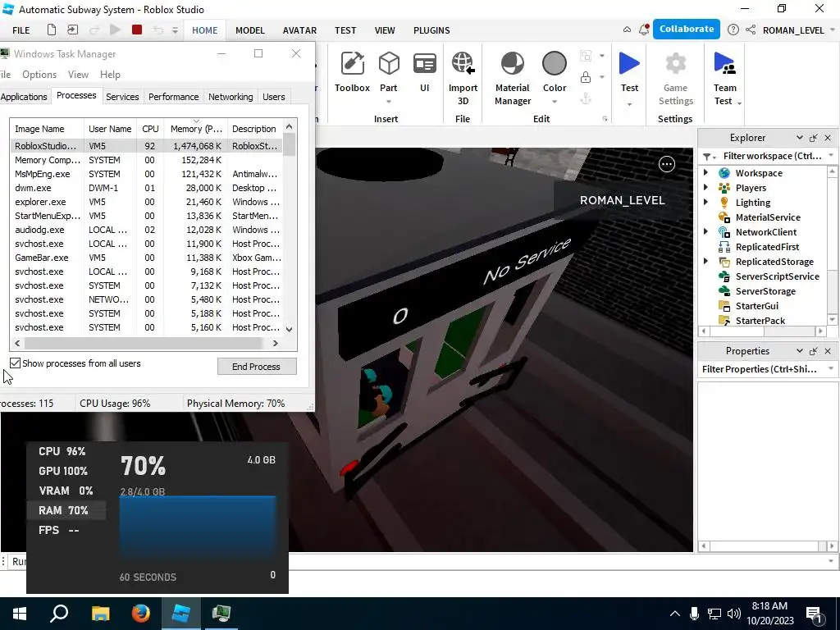Open the Material Manager
Screen dimensions: 840x630
pyautogui.click(x=513, y=78)
